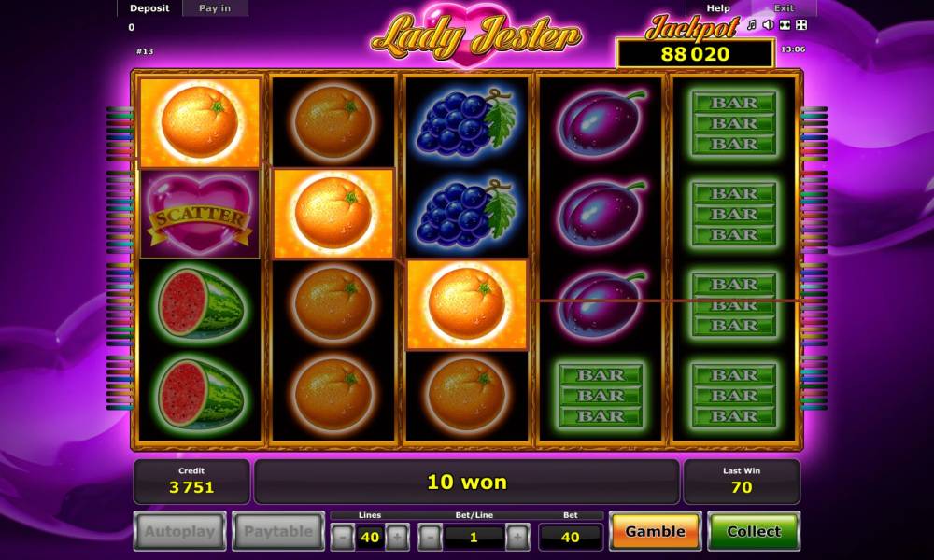Viewport: 934px width, 560px height.
Task: Click the Gamble button
Action: 656,531
